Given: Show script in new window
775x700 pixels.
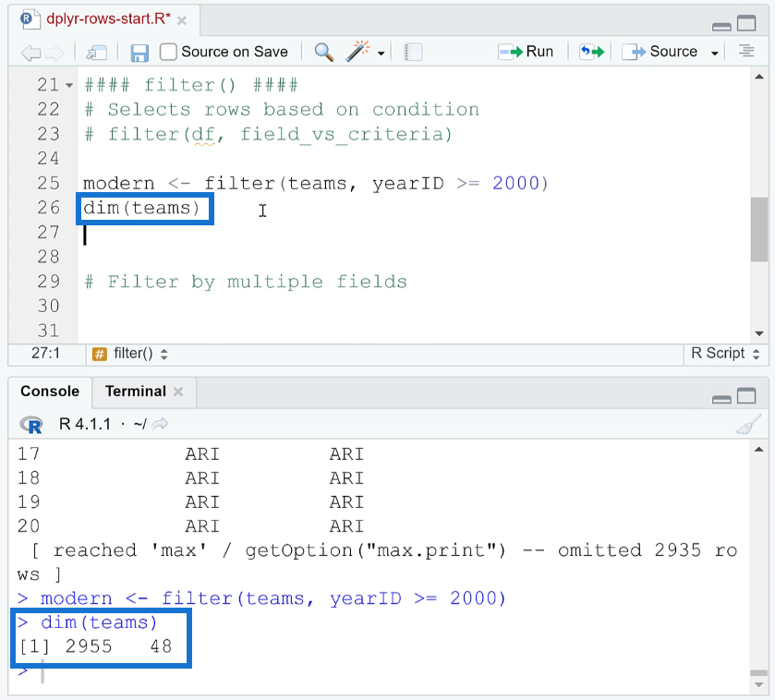Looking at the screenshot, I should tap(96, 53).
